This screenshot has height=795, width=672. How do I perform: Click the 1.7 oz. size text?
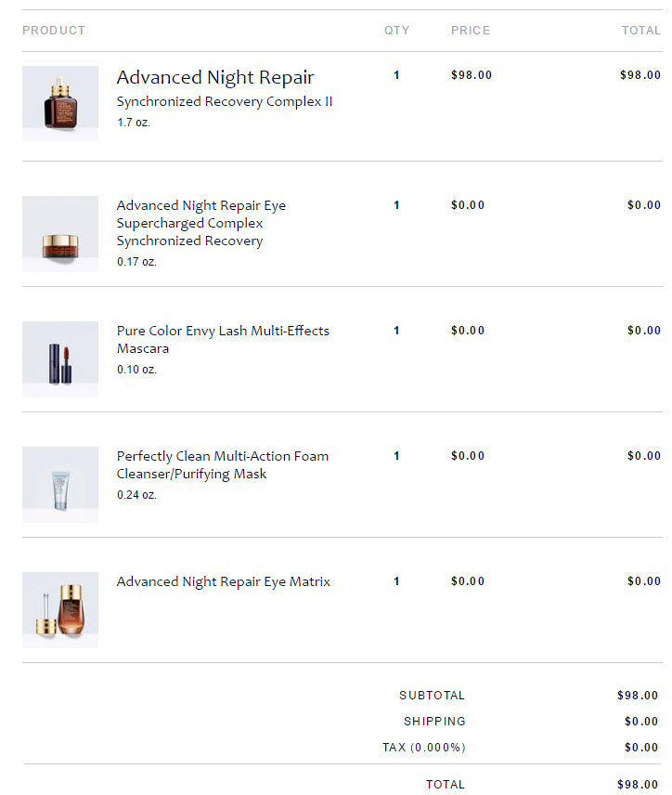click(x=133, y=123)
